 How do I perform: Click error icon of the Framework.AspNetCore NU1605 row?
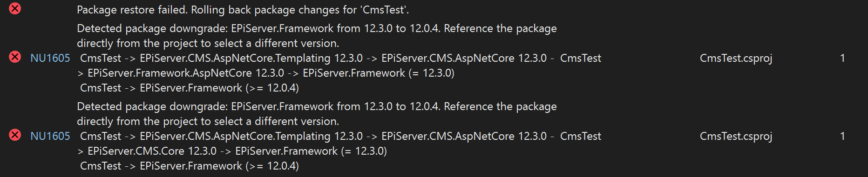[15, 57]
